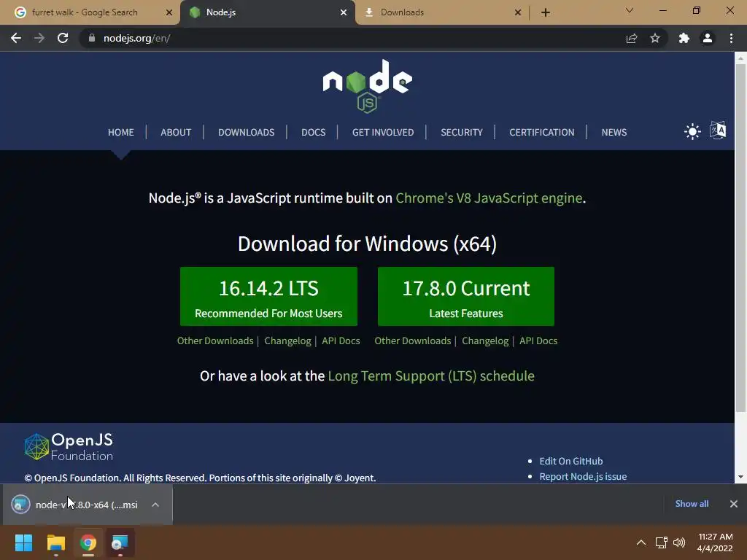The image size is (747, 560).
Task: Click the address bar URL
Action: [x=137, y=38]
